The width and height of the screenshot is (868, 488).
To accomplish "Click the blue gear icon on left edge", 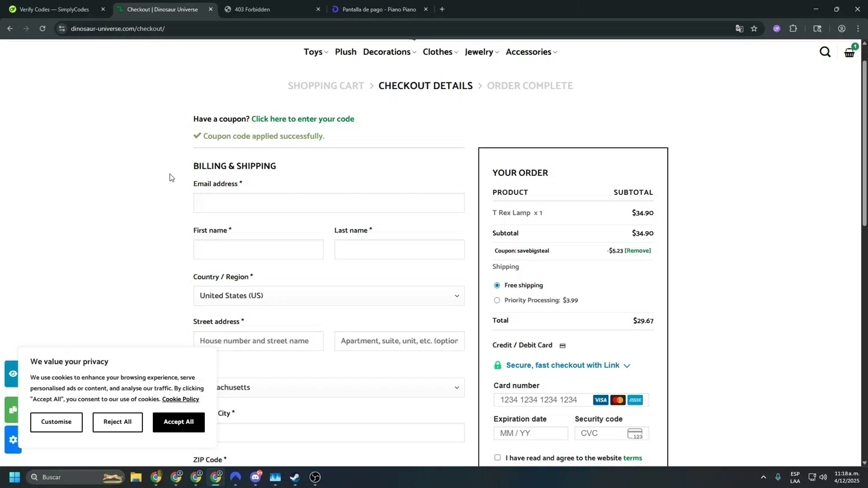I will (12, 439).
